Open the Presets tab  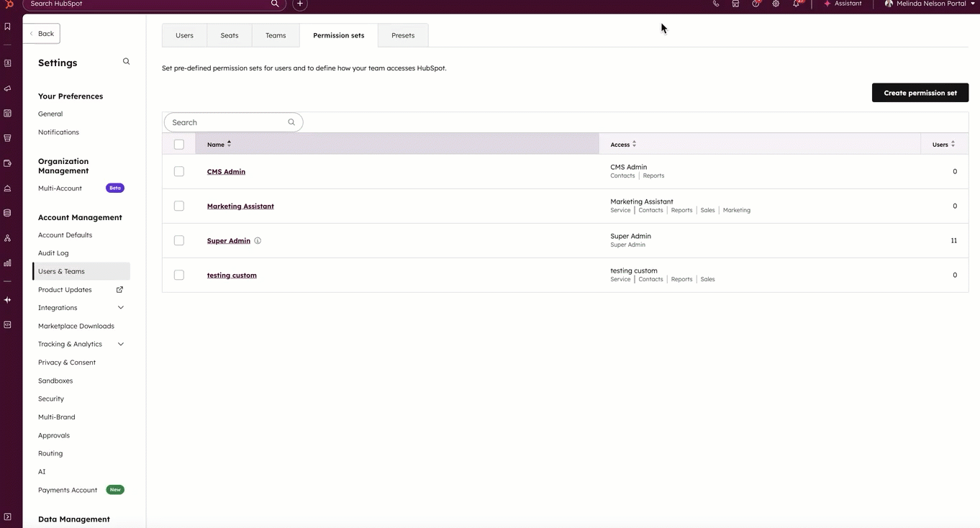403,35
